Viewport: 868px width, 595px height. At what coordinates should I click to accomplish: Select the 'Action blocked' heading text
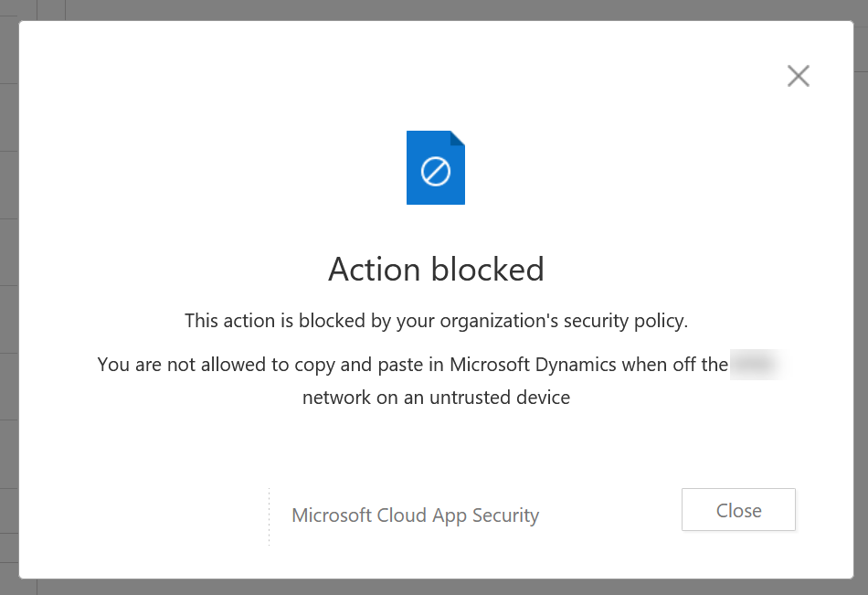coord(436,270)
